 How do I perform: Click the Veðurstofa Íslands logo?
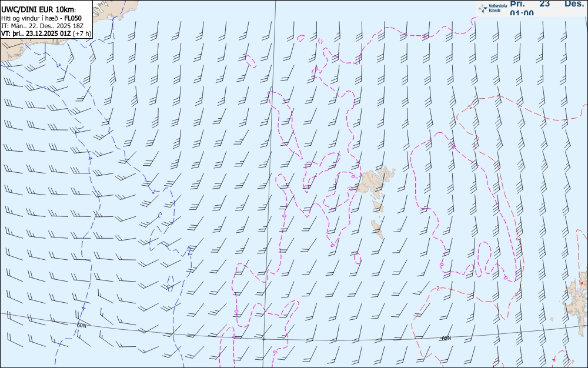493,8
